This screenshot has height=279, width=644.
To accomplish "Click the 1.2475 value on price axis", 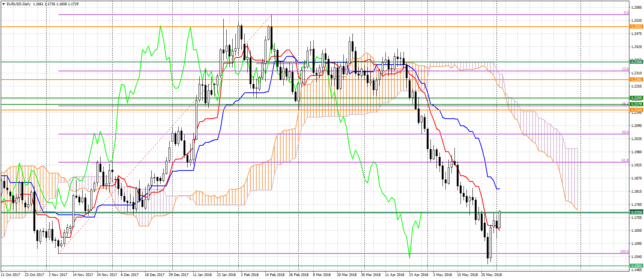I will pyautogui.click(x=636, y=34).
